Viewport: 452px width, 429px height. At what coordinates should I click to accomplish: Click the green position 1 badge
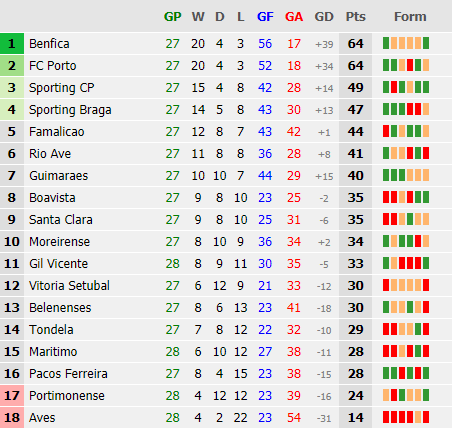[x=12, y=44]
